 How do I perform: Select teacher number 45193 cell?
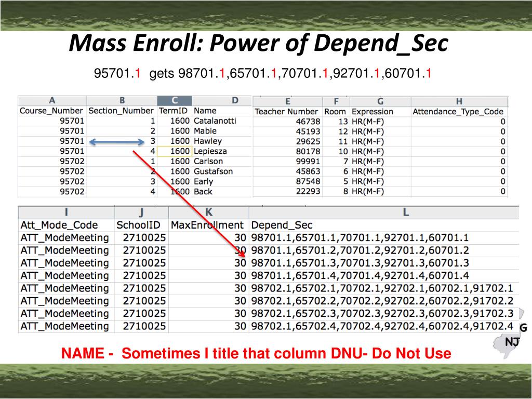(287, 131)
